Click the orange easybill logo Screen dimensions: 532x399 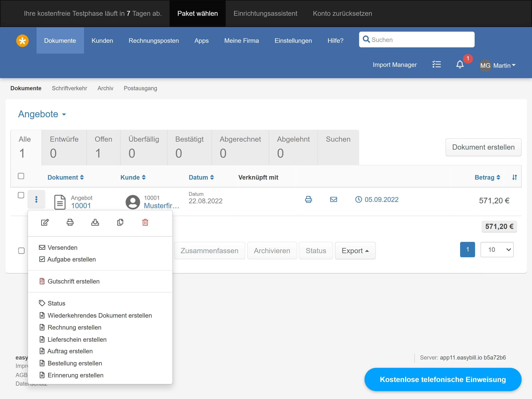[22, 41]
